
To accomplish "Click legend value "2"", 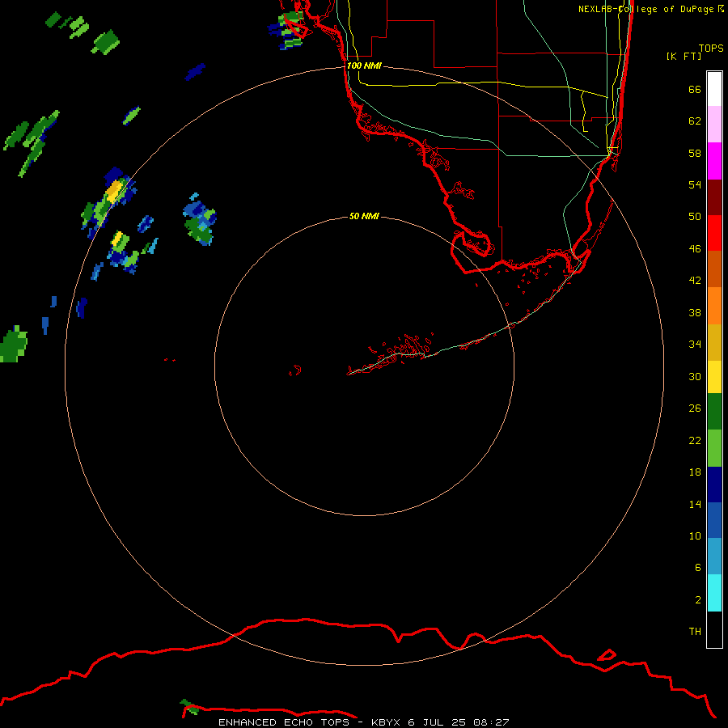I will click(x=698, y=600).
